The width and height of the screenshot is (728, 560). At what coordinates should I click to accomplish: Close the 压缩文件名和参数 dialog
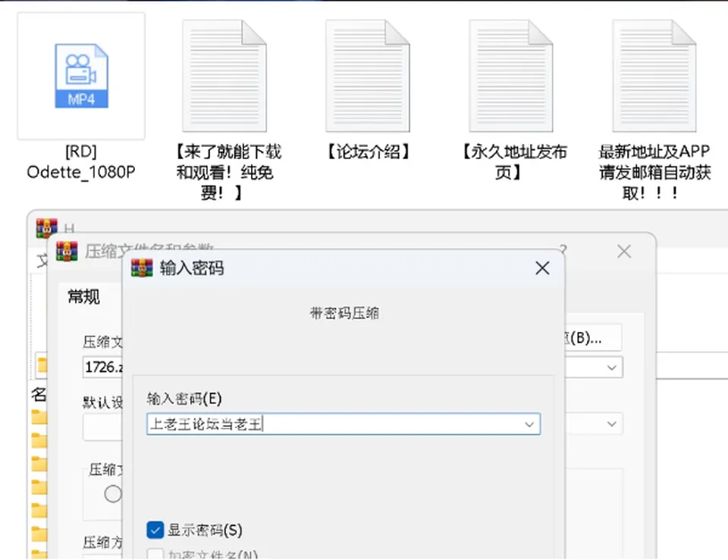tap(624, 252)
